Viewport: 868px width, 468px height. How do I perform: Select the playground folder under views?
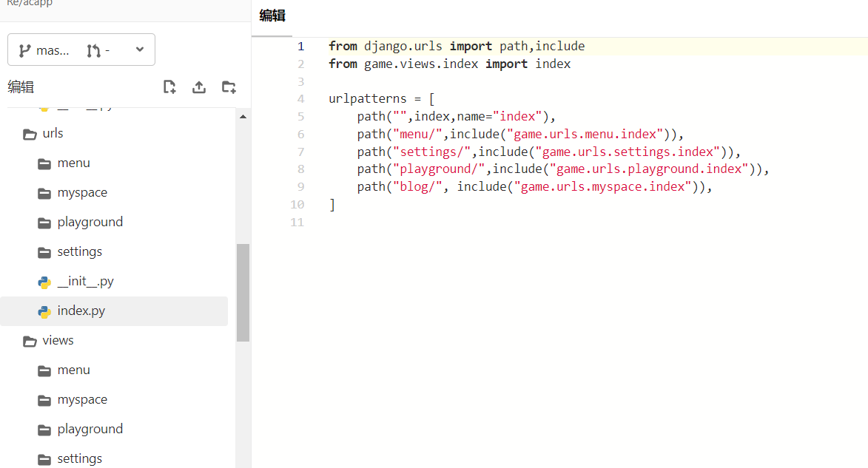pos(90,429)
